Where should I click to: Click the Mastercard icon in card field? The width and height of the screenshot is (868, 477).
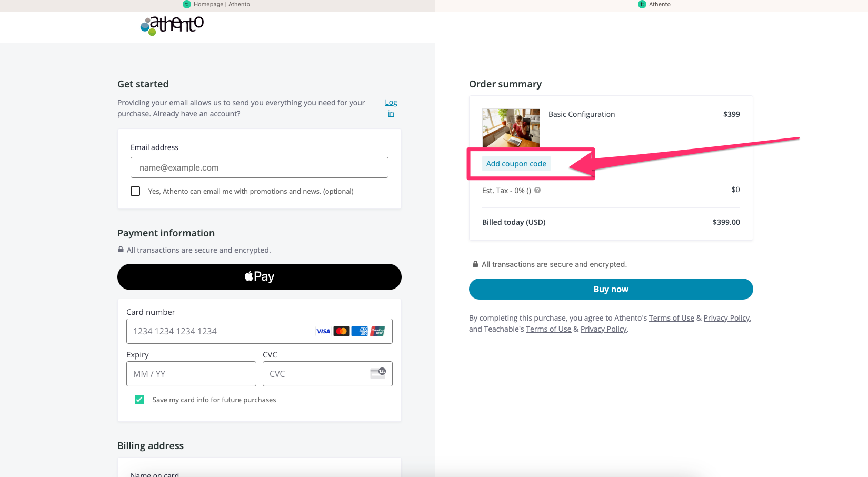[341, 331]
